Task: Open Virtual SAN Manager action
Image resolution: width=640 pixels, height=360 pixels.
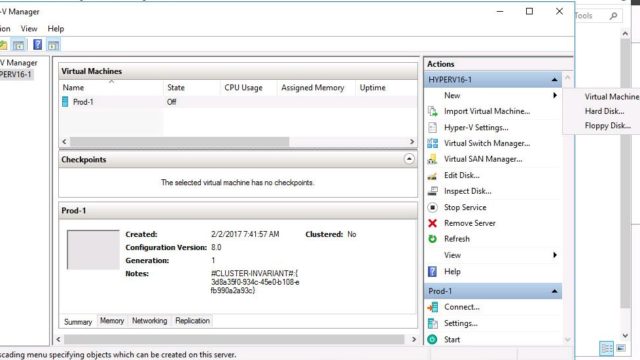Action: coord(483,159)
